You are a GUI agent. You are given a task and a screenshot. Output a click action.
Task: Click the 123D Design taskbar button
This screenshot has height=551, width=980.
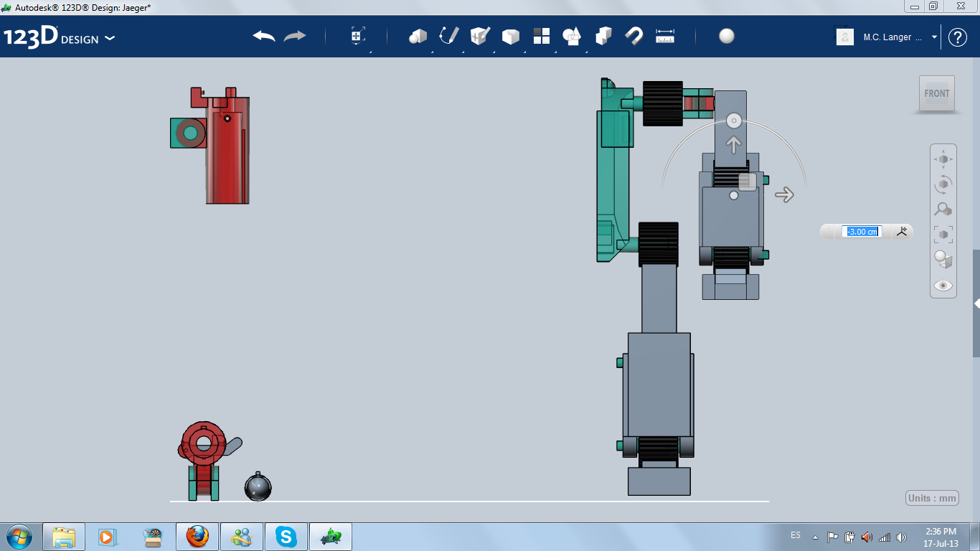[x=331, y=536]
